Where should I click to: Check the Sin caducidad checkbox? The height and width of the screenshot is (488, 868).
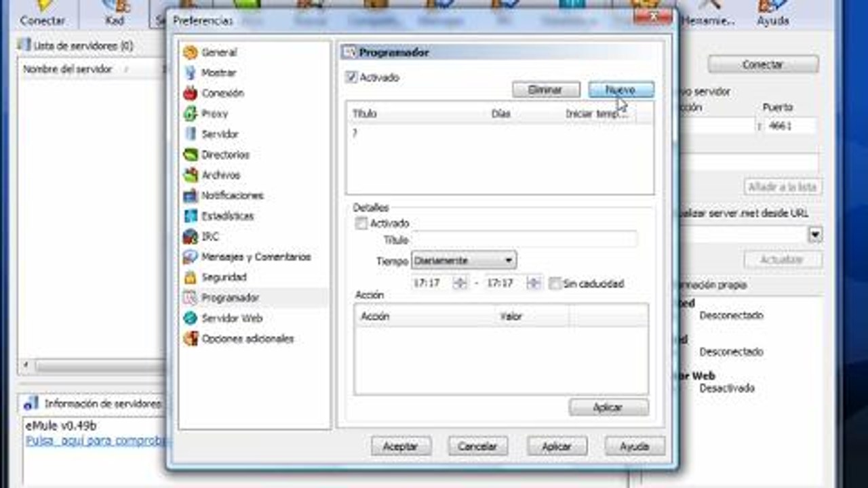coord(555,283)
